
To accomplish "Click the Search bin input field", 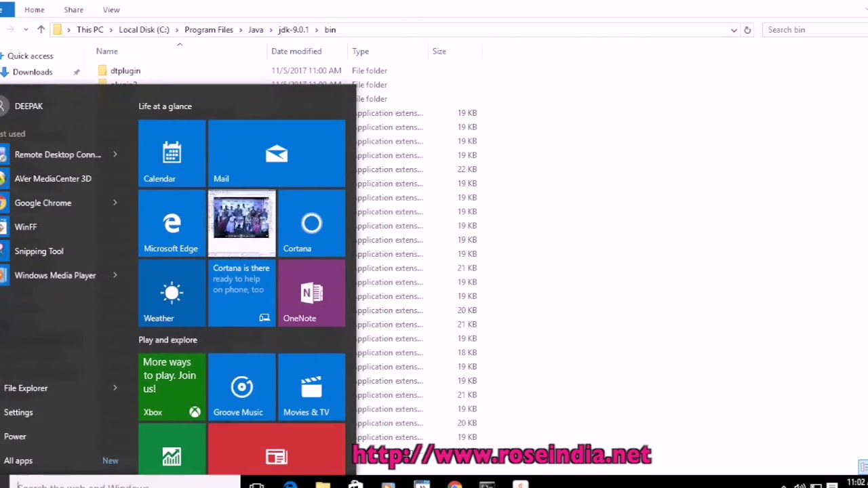I will [816, 30].
